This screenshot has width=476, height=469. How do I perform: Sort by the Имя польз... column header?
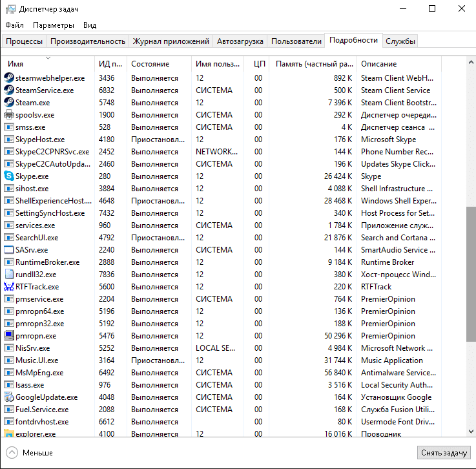click(x=218, y=64)
